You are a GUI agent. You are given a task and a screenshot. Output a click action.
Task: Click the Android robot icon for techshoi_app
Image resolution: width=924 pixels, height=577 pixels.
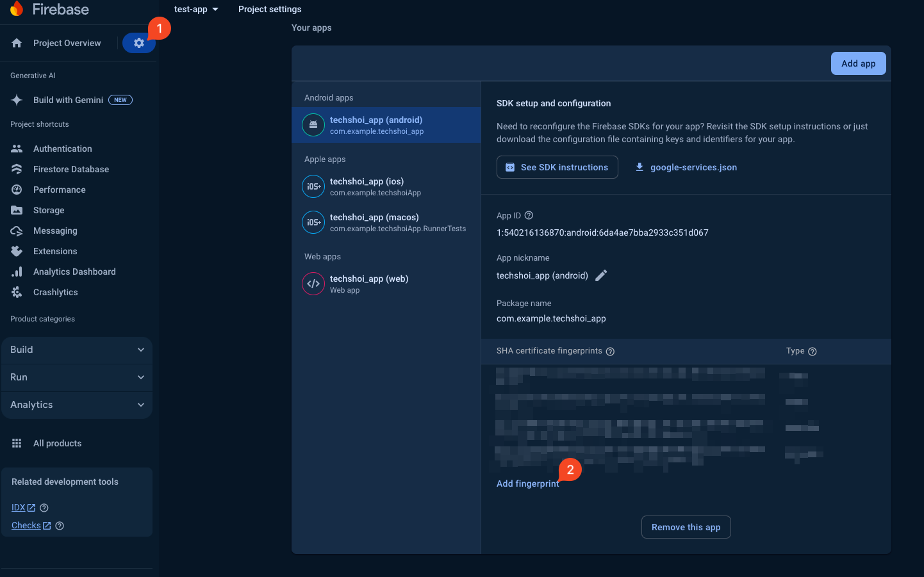[313, 125]
